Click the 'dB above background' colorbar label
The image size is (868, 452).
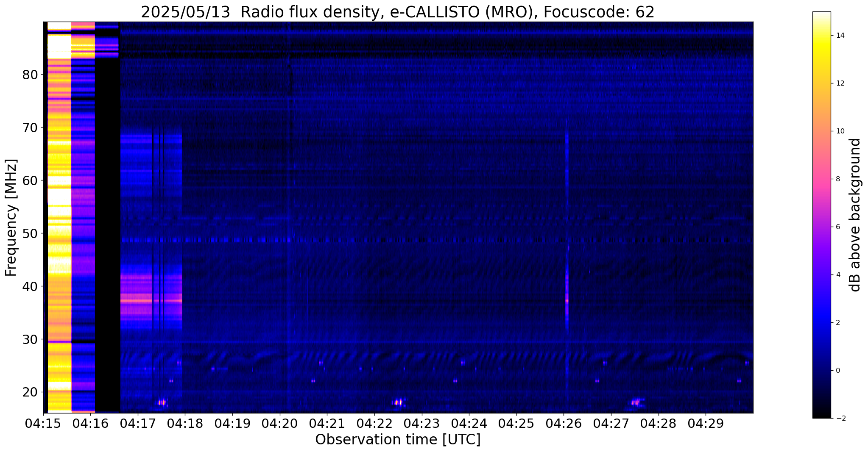click(855, 215)
